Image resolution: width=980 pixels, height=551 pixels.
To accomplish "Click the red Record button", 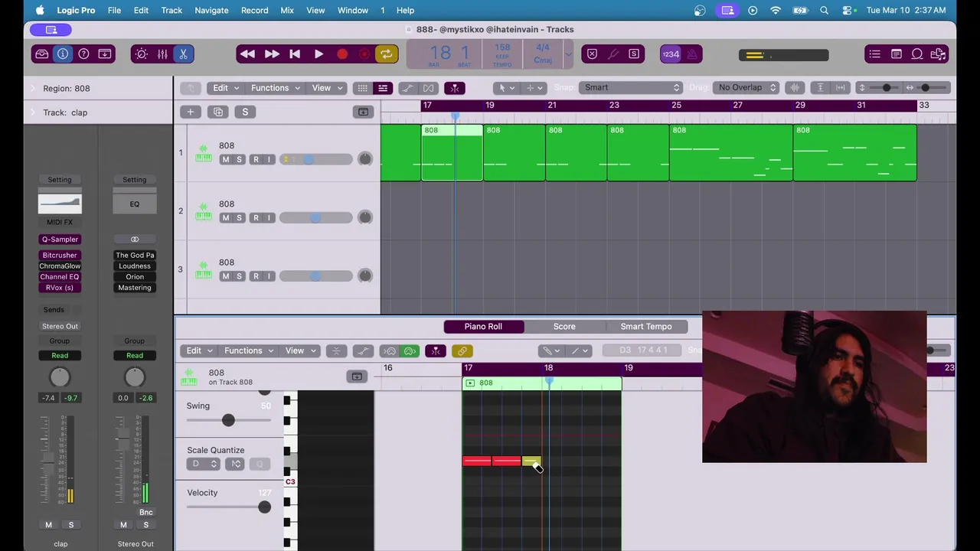I will (342, 54).
